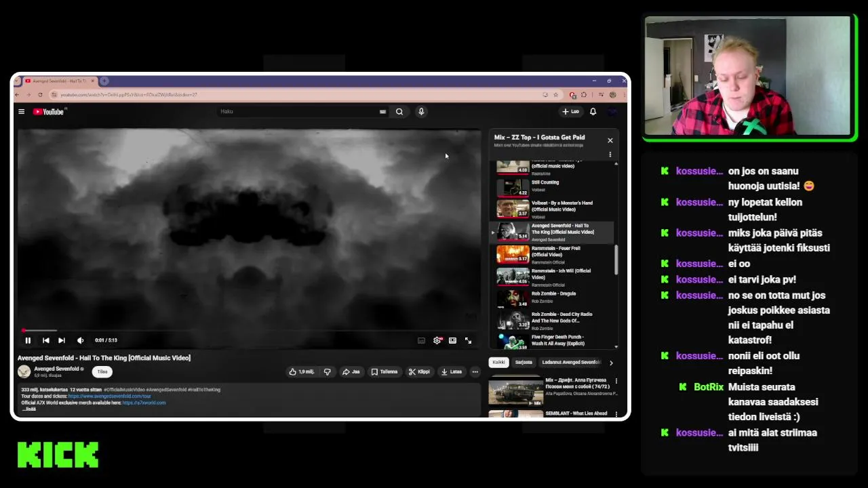This screenshot has height=488, width=868.
Task: Enter fullscreen mode on the player
Action: tap(468, 340)
